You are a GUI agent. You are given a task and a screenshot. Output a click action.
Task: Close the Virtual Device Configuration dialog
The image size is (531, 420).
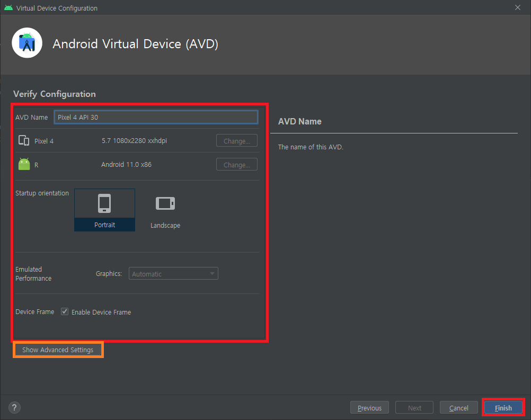[x=517, y=7]
